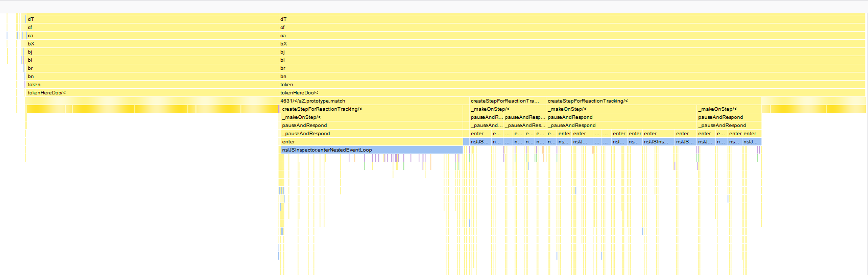Pick the truncated pauseAndR... frame

(x=486, y=117)
